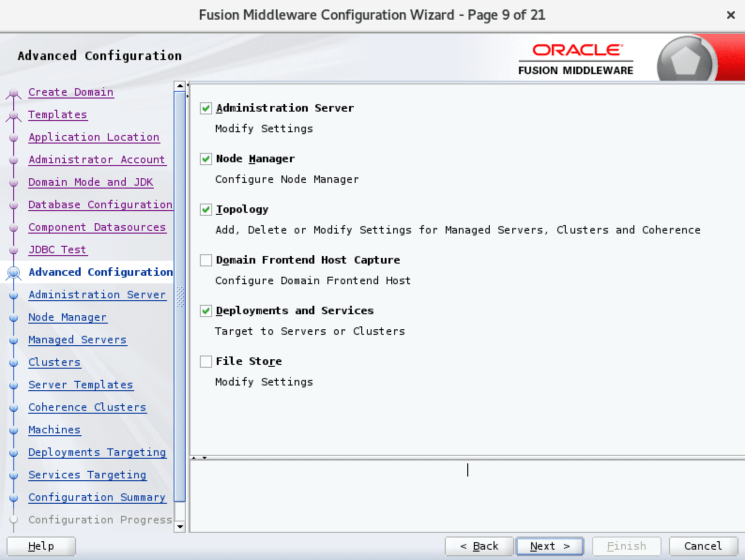The height and width of the screenshot is (560, 745).
Task: Click the Machines step bullet
Action: coord(14,430)
